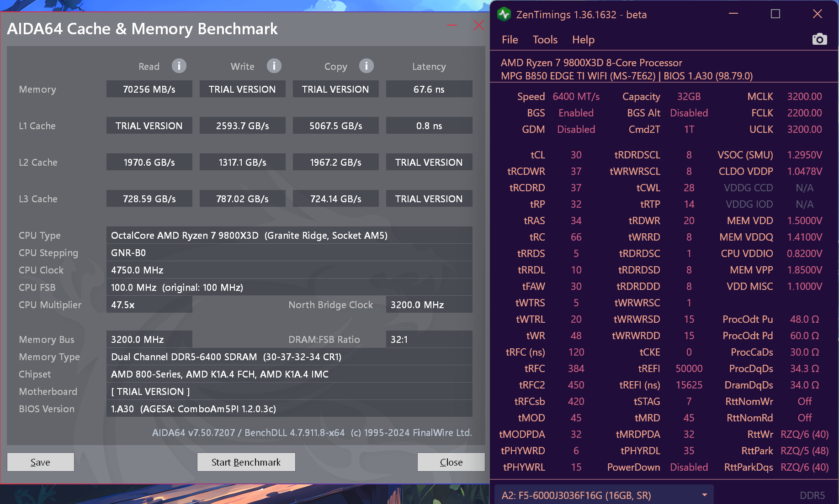Click the Write info icon
839x504 pixels.
tap(274, 66)
